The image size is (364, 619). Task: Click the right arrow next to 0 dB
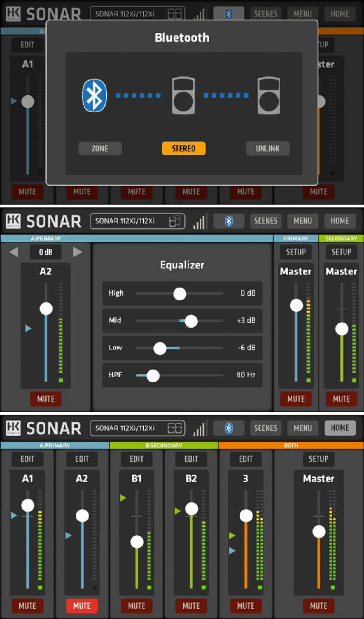(77, 252)
